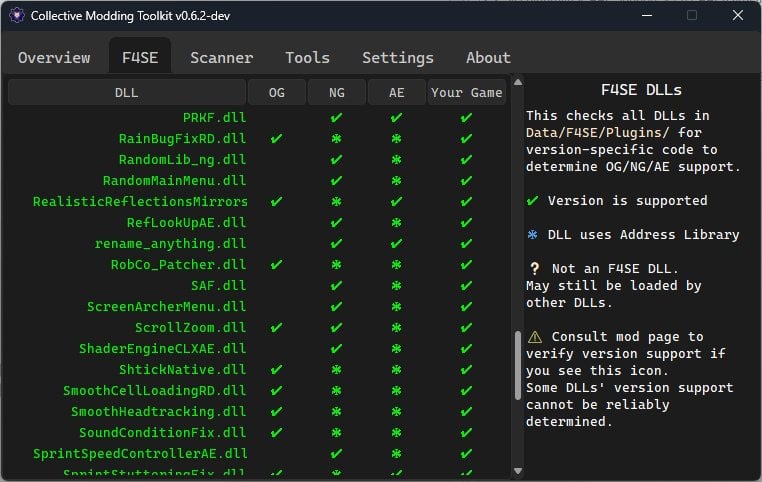
Task: Click OG checkmark for RealisticReflectionsMirrors
Action: [x=277, y=201]
